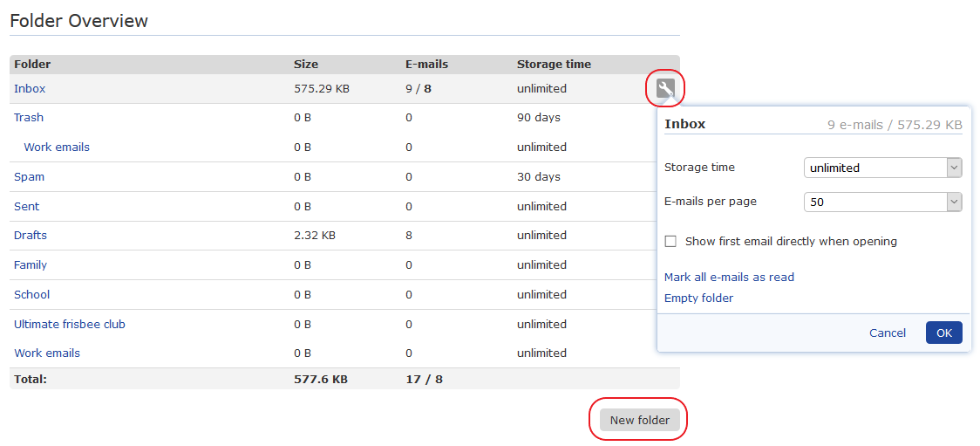Open the Spam folder

pyautogui.click(x=29, y=177)
